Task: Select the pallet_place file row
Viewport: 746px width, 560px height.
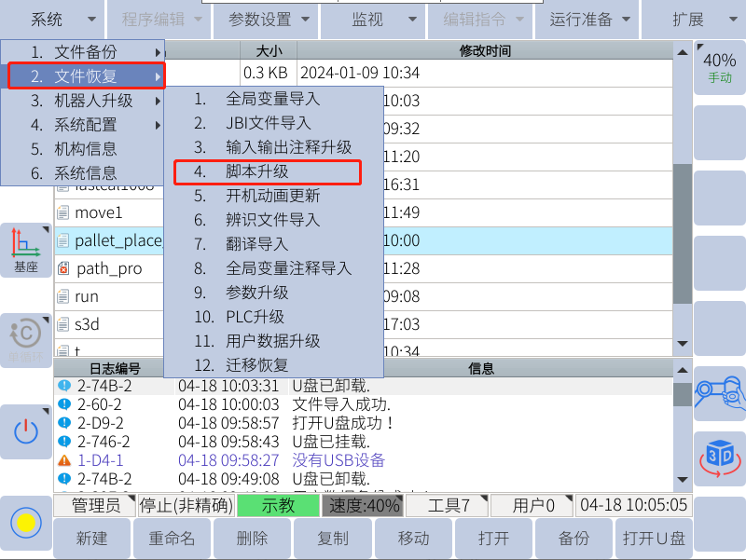Action: coord(117,240)
